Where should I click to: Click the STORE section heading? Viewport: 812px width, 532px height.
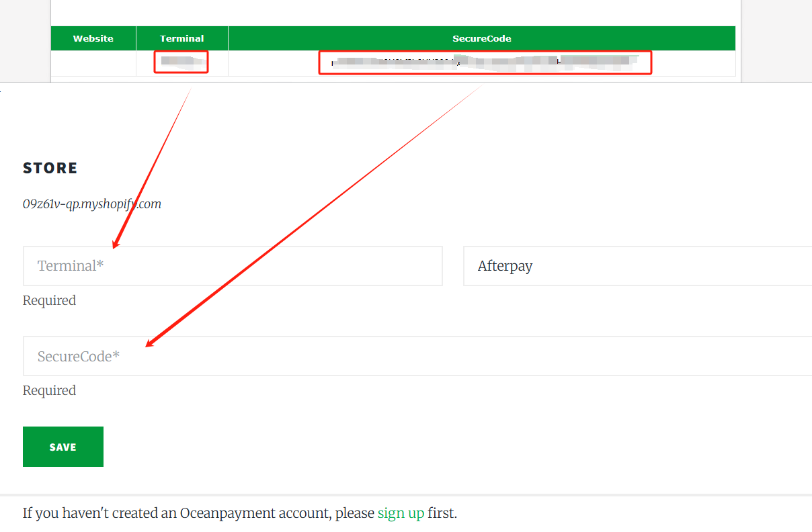click(50, 168)
